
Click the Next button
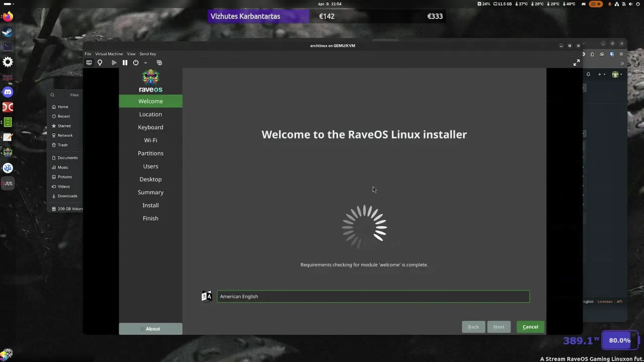(499, 327)
